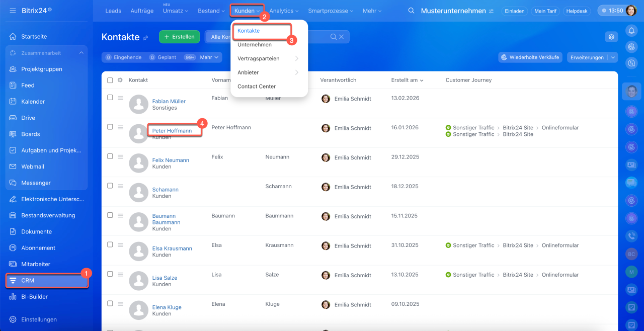Viewport: 644px width, 331px height.
Task: Collapse the Zusammenarbeit sidebar section
Action: click(81, 53)
